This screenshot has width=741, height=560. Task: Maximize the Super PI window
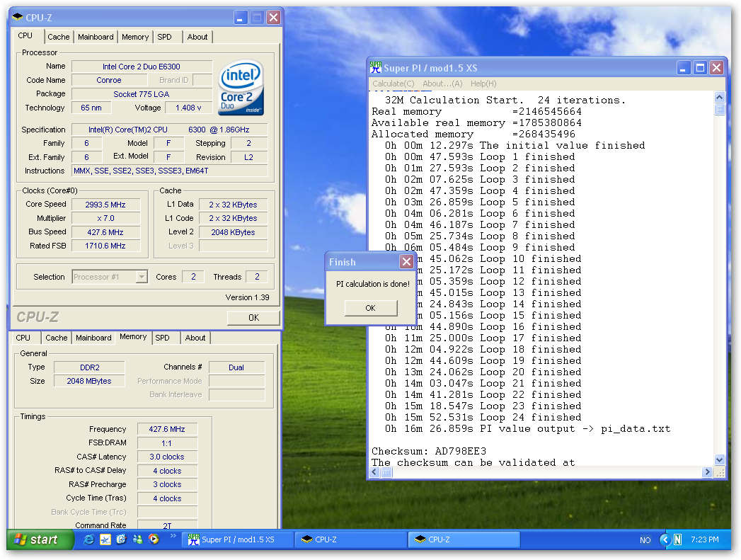coord(700,68)
